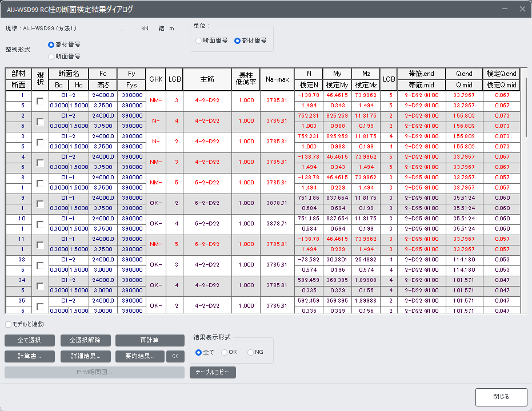
Task: Select OK radio in 結果表示形式
Action: [224, 352]
